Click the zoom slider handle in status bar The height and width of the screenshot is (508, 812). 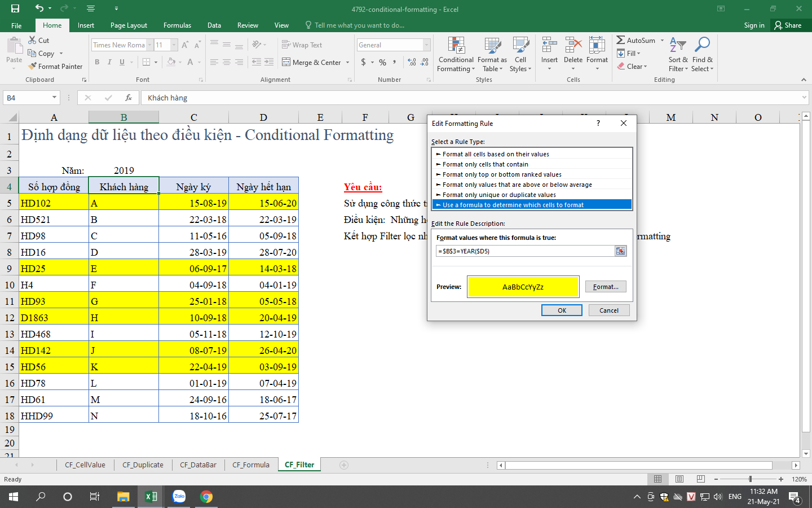[x=750, y=479]
